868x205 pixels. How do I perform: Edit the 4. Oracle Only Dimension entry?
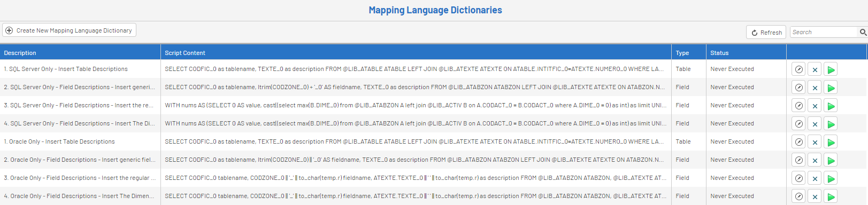[x=798, y=196]
